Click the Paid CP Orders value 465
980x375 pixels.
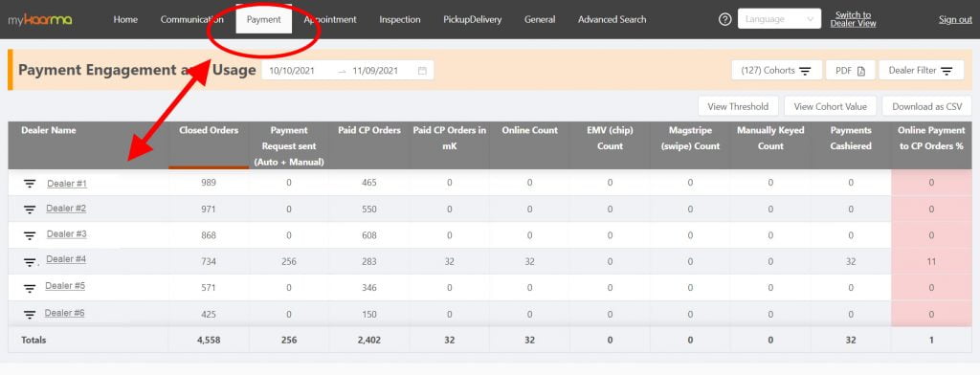[369, 183]
